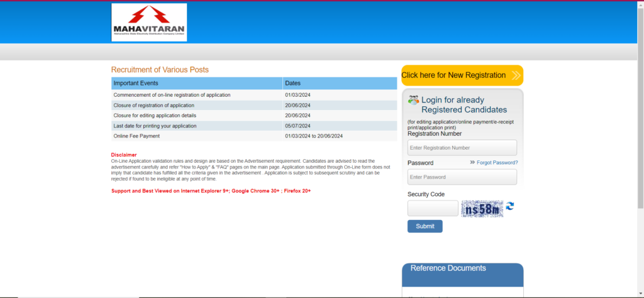Screen dimensions: 644x298
Task: Click the Recruitment of Various Posts heading
Action: [x=160, y=70]
